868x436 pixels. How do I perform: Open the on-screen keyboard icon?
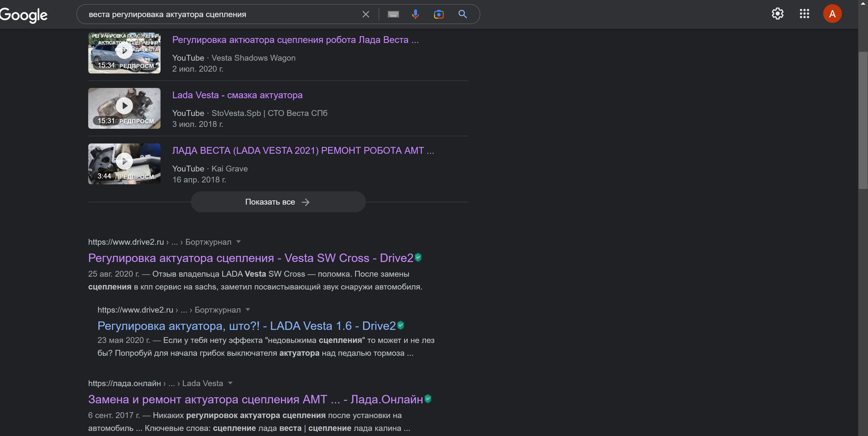coord(393,14)
